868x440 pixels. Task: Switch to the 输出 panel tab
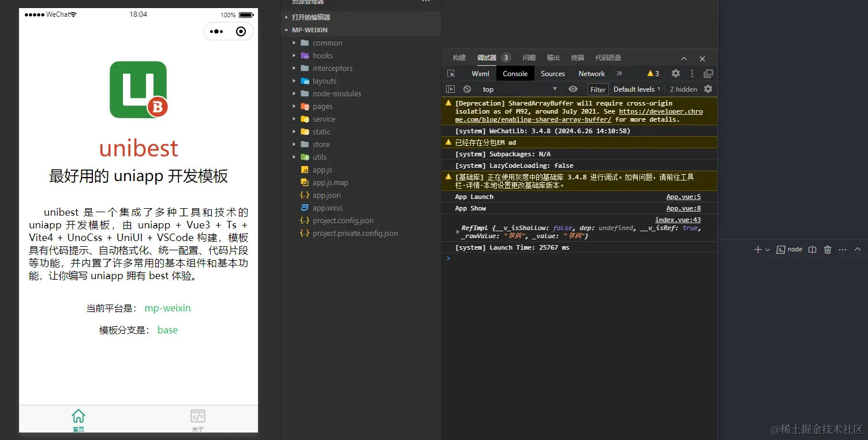click(553, 58)
